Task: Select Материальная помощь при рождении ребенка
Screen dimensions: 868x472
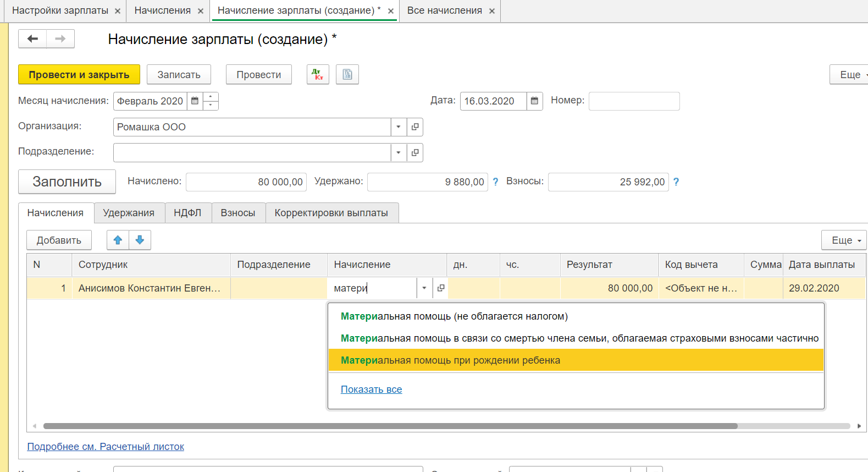Action: 450,360
